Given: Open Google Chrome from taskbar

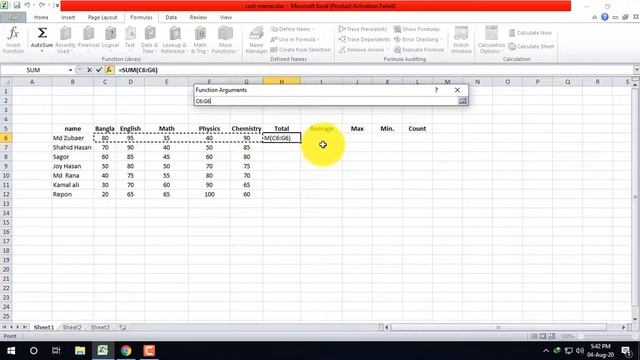Looking at the screenshot, I should click(126, 351).
